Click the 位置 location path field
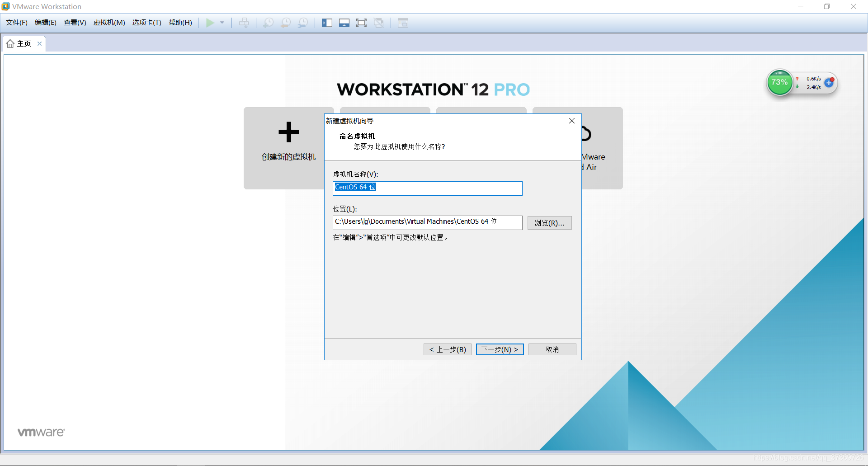868x466 pixels. pyautogui.click(x=427, y=222)
